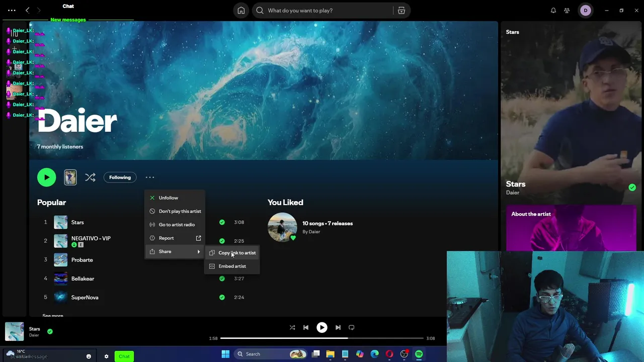644x362 pixels.
Task: Open the artist three-dot more options
Action: [x=150, y=177]
